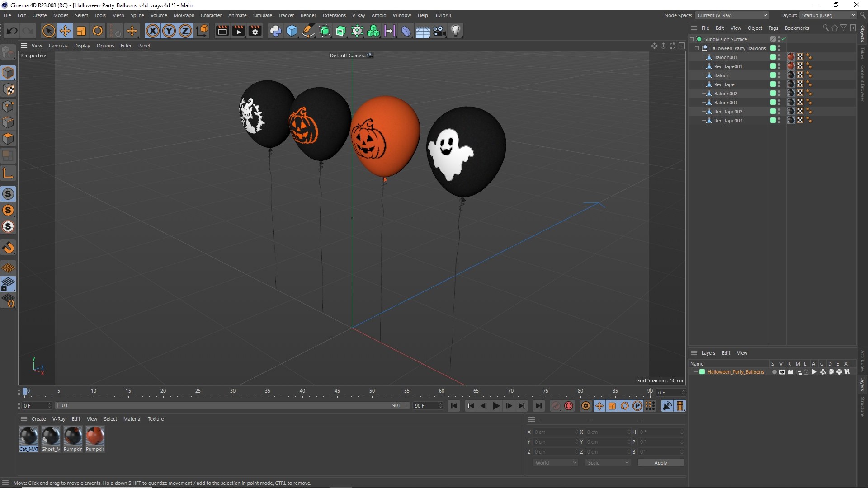Open the Python script icon
The width and height of the screenshot is (868, 488).
coord(275,31)
